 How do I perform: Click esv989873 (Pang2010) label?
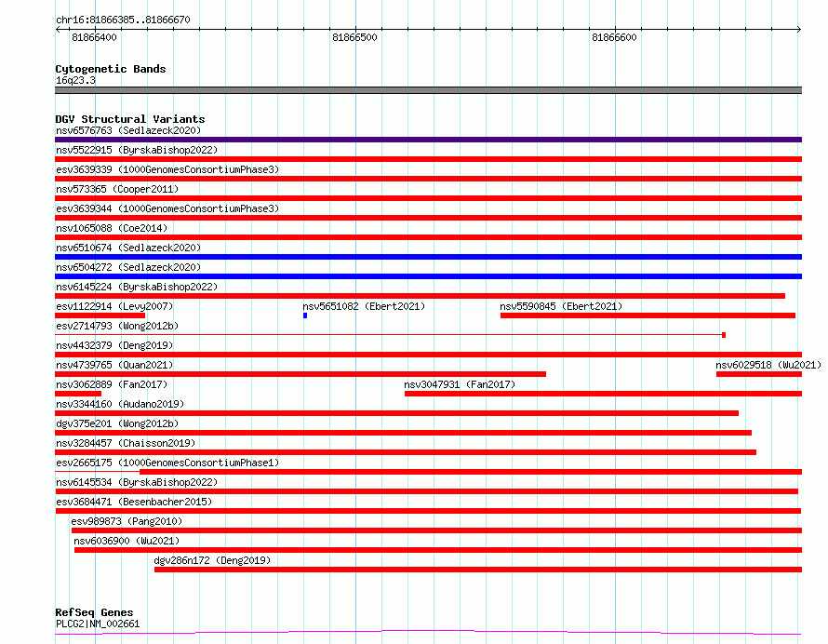[127, 521]
